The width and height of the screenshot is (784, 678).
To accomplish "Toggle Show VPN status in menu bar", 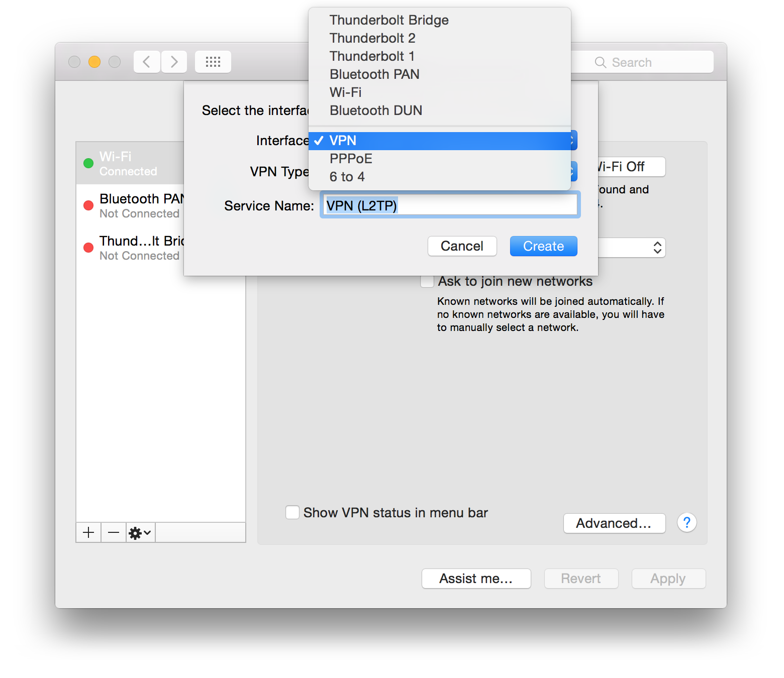I will click(292, 512).
